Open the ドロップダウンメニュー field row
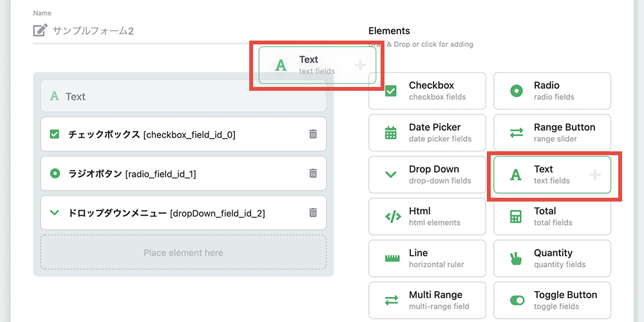 click(x=183, y=213)
